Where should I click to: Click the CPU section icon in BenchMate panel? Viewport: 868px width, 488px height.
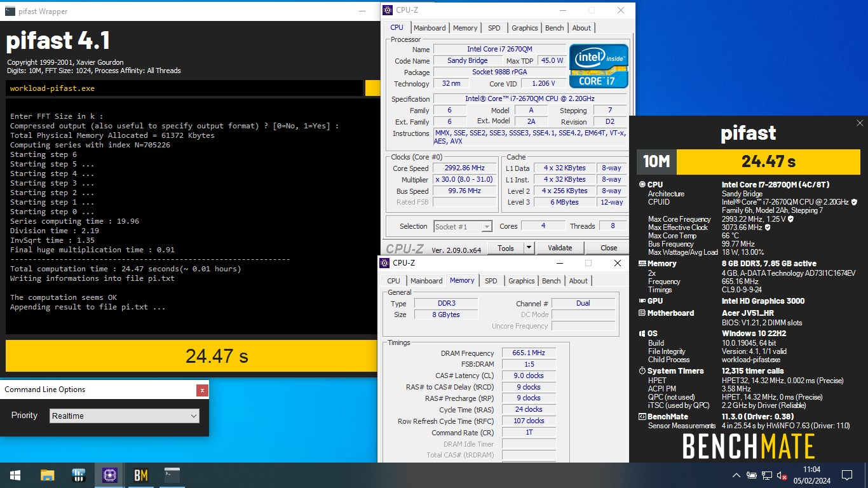point(642,185)
